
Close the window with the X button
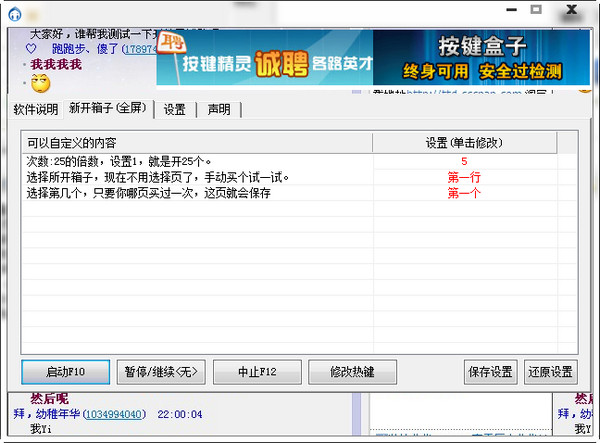tap(572, 10)
